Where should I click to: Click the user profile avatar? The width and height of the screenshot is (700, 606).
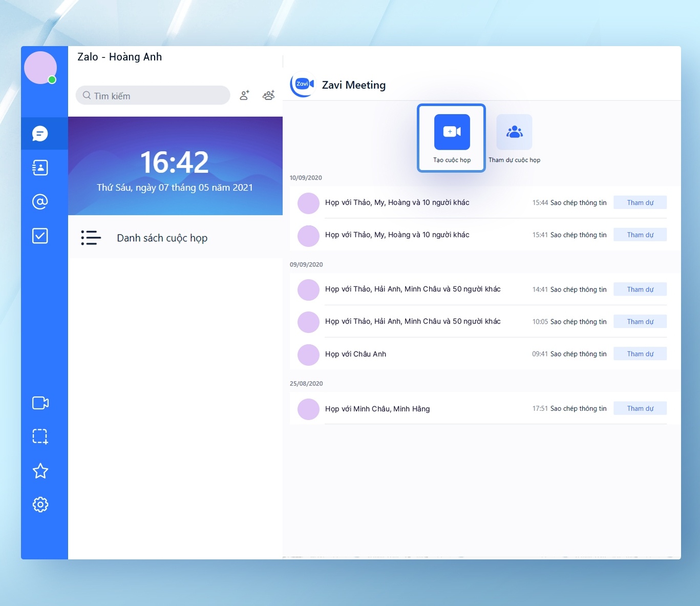coord(40,68)
